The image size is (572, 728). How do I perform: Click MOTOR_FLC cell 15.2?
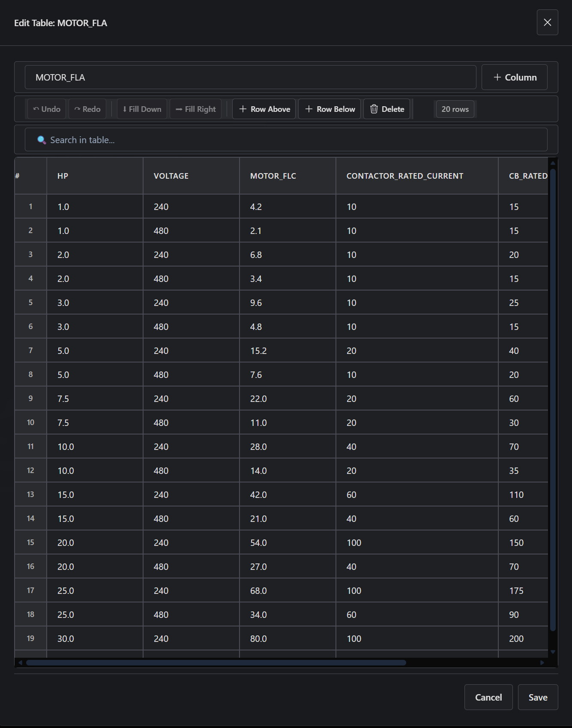pos(287,351)
